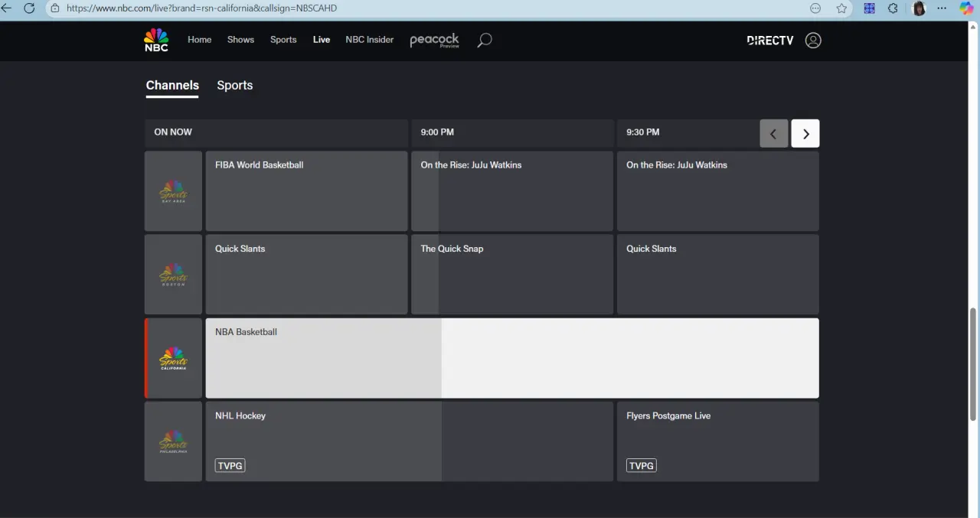Image resolution: width=980 pixels, height=518 pixels.
Task: Click the page vertical scrollbar thumb
Action: [973, 364]
